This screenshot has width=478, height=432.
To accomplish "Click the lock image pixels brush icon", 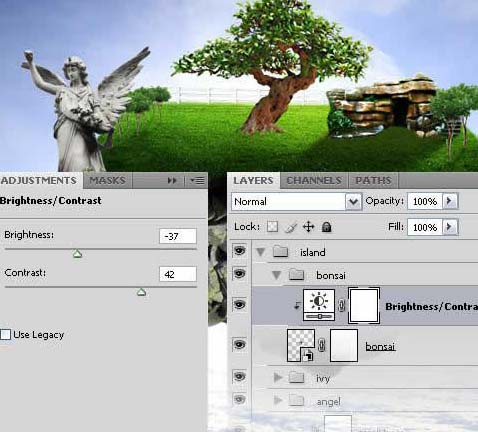I will 291,227.
